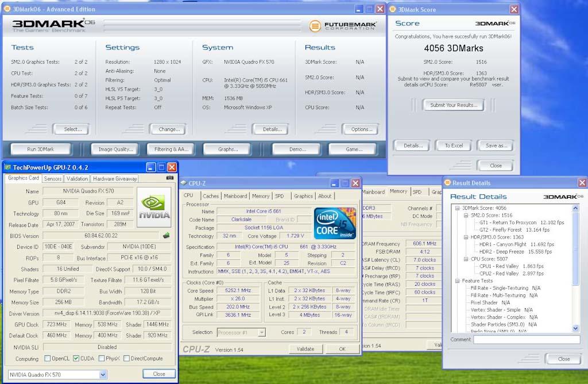Click the NVIDIA logo in GPU-Z
The width and height of the screenshot is (588, 384).
(154, 207)
